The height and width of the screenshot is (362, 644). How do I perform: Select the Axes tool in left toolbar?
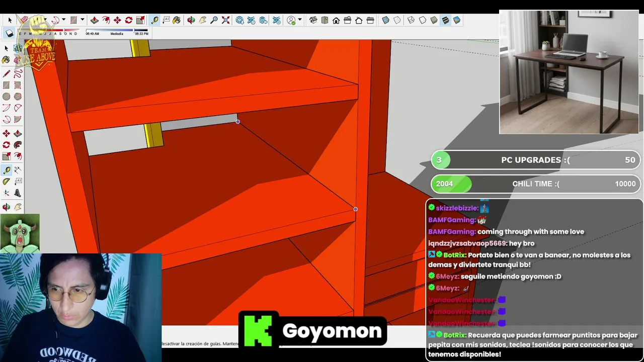[x=6, y=193]
